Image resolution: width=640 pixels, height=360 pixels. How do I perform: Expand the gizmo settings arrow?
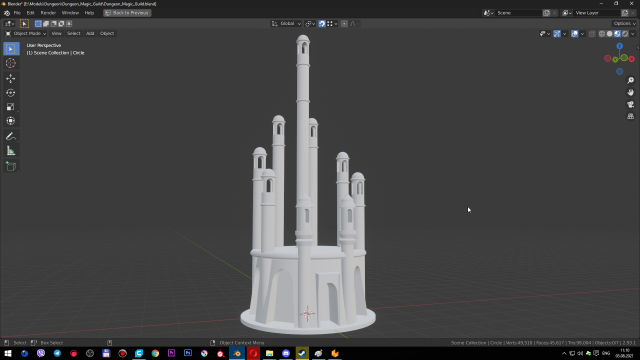pyautogui.click(x=564, y=34)
